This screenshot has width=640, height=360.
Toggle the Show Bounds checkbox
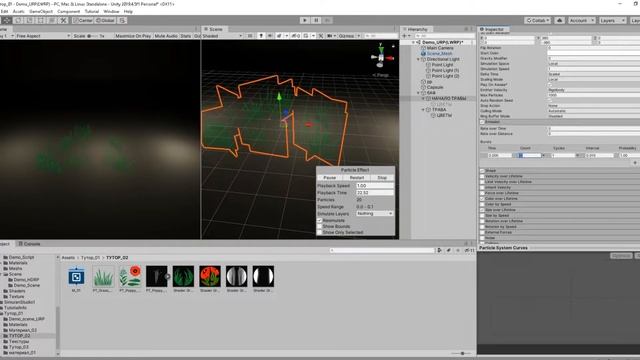pos(320,226)
